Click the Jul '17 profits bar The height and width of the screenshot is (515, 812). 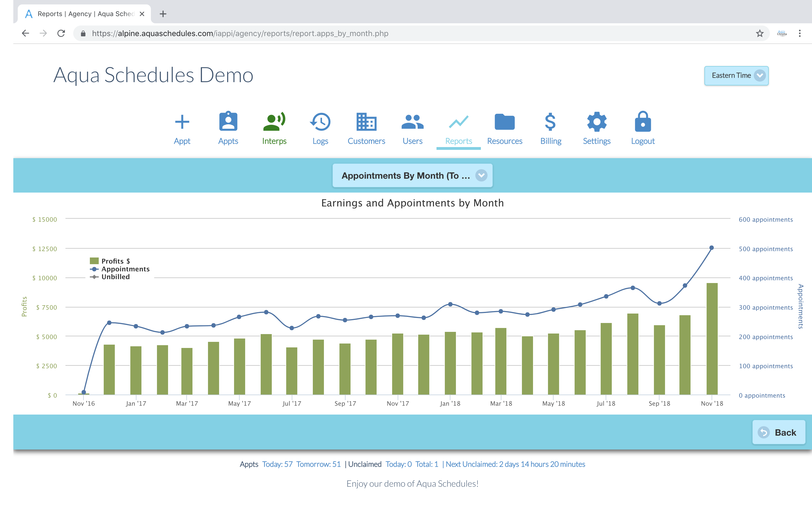coord(292,370)
